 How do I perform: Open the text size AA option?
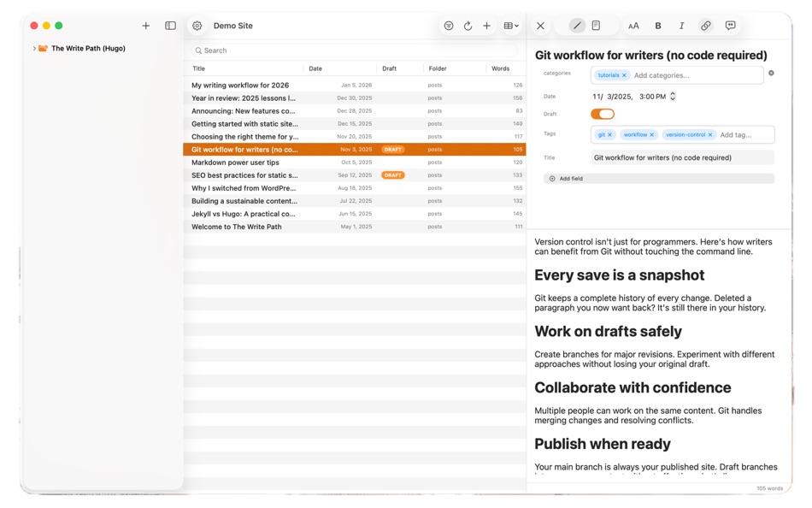633,26
